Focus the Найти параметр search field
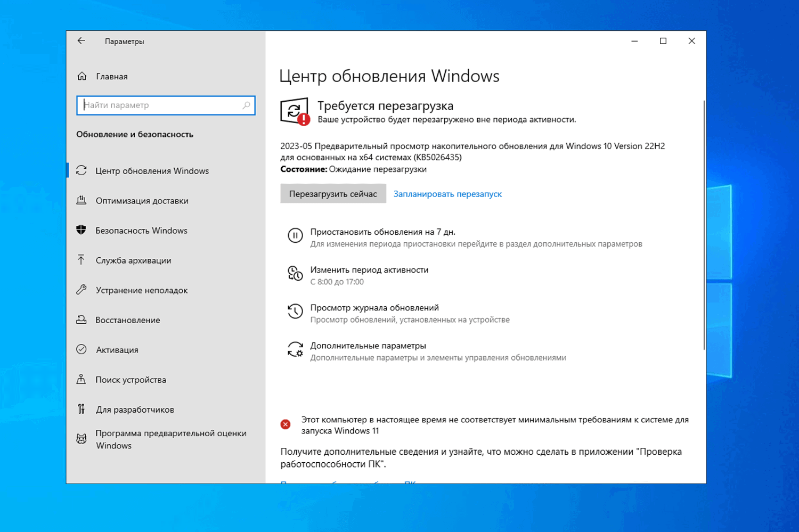This screenshot has height=532, width=799. tap(166, 105)
